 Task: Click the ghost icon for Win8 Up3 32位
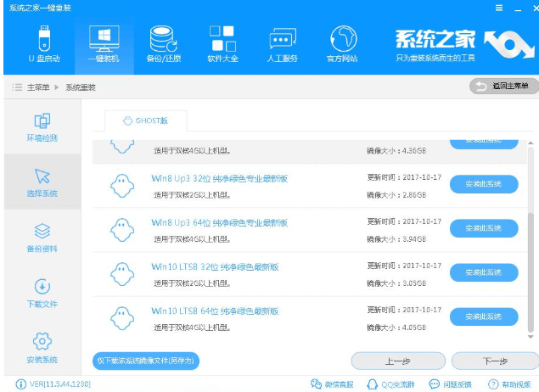[x=122, y=186]
